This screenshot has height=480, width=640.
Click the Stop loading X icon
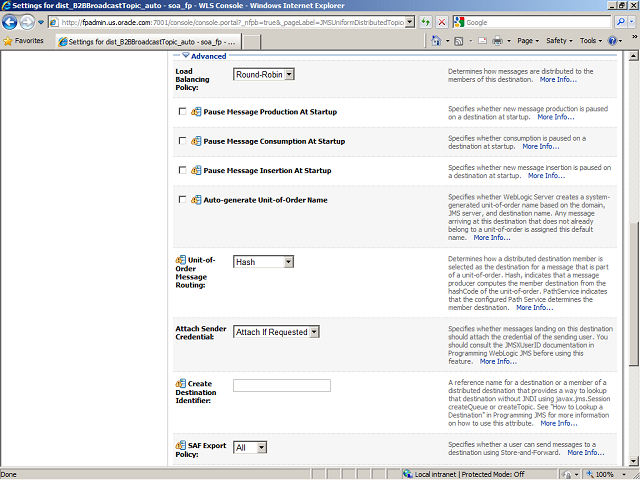point(442,22)
